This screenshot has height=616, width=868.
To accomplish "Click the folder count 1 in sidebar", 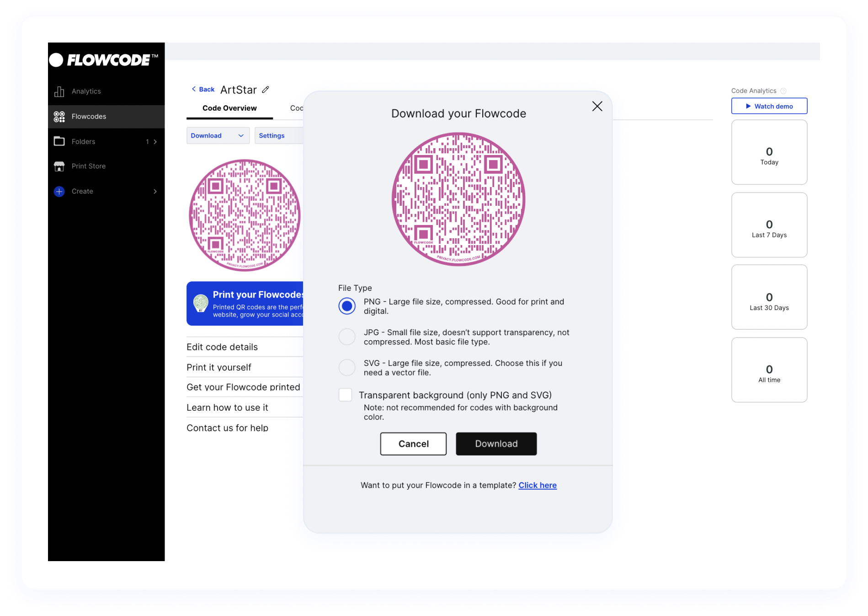I will tap(147, 142).
